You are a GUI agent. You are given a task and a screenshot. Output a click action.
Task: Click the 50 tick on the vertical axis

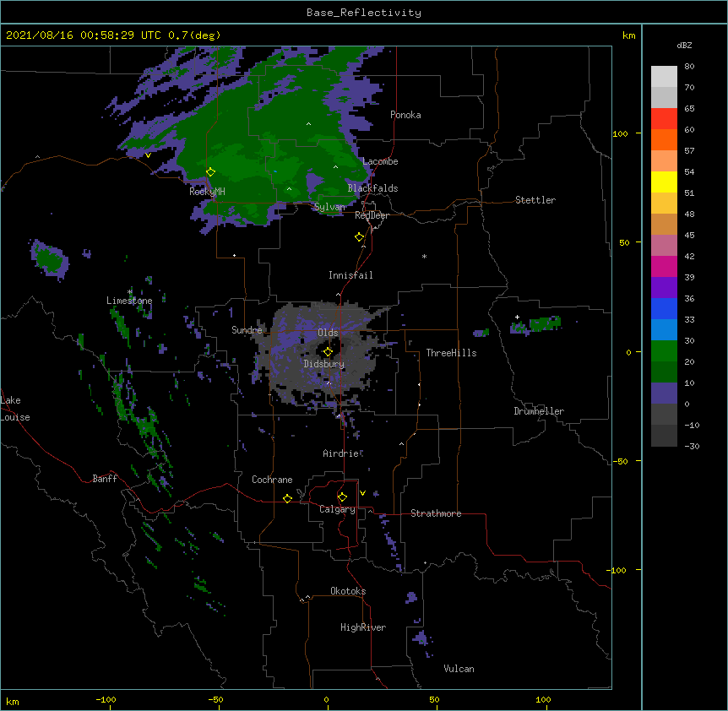click(x=624, y=242)
